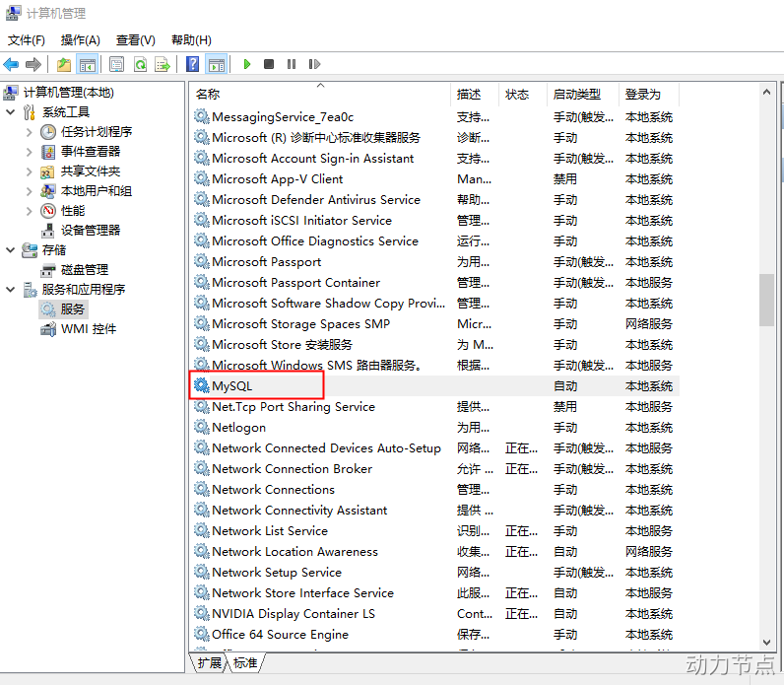Open the Properties toolbar icon
This screenshot has width=784, height=685.
coord(116,64)
